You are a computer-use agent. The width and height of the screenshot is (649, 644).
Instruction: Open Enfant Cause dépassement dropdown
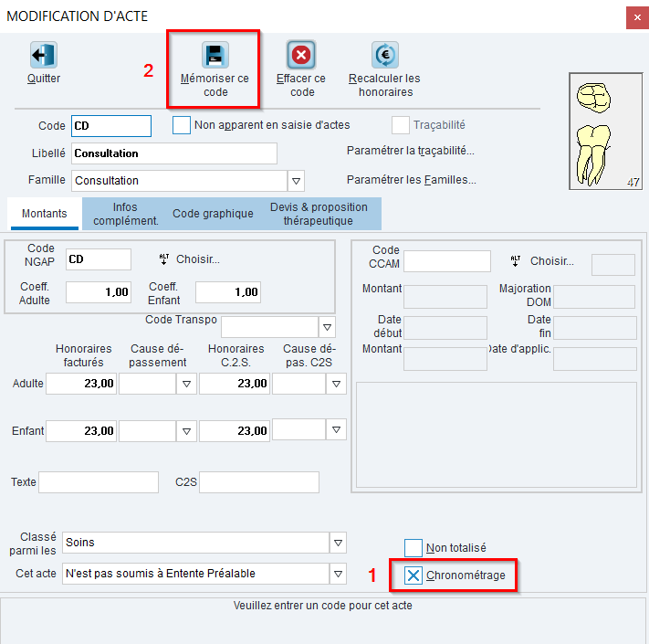pos(186,431)
